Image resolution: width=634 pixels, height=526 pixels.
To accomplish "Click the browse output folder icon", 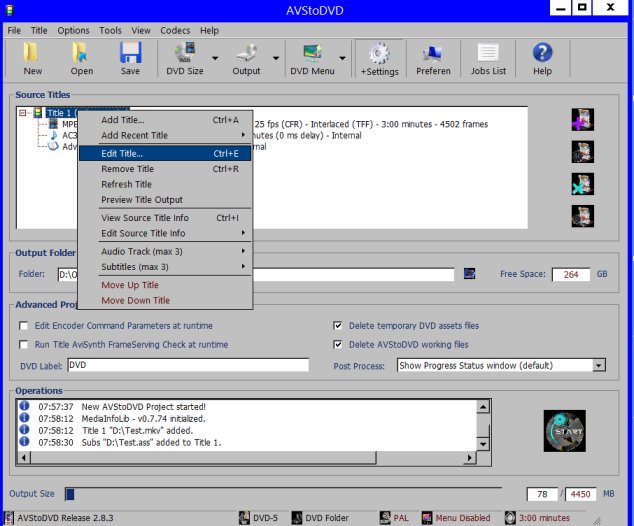I will pyautogui.click(x=469, y=274).
